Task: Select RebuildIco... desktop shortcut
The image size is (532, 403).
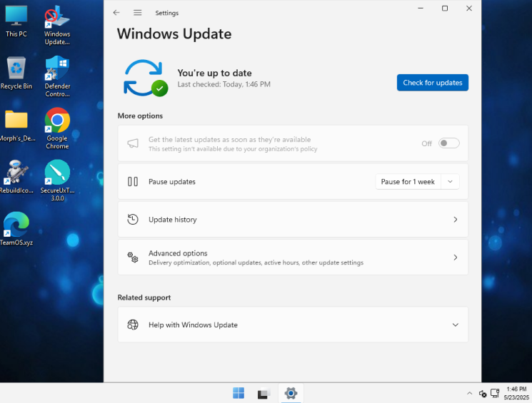Action: (x=16, y=177)
